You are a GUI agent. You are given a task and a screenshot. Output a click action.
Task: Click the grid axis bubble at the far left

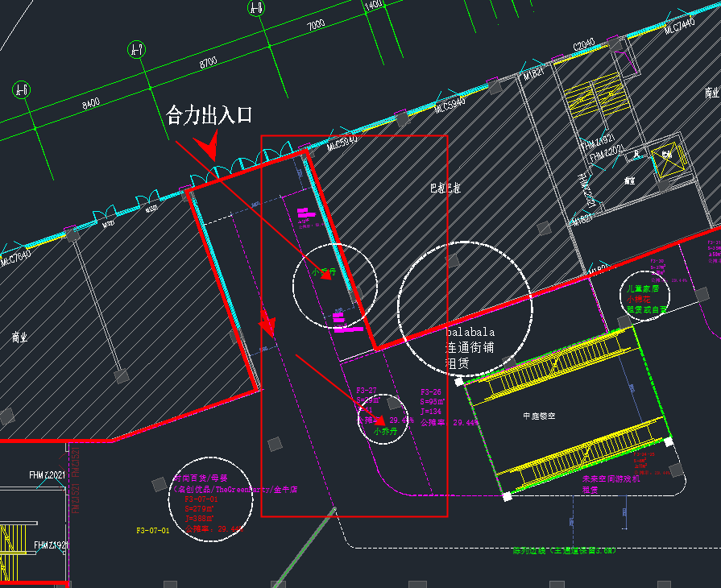pyautogui.click(x=22, y=89)
